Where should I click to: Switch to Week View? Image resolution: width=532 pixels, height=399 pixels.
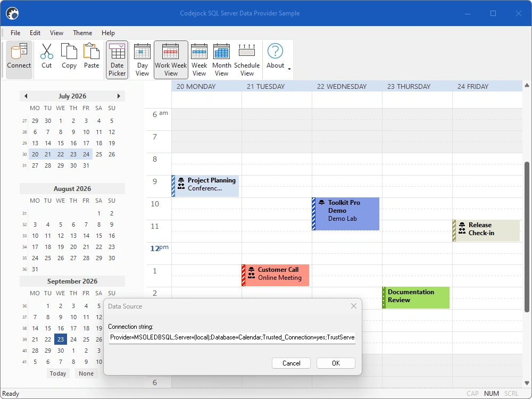point(199,60)
